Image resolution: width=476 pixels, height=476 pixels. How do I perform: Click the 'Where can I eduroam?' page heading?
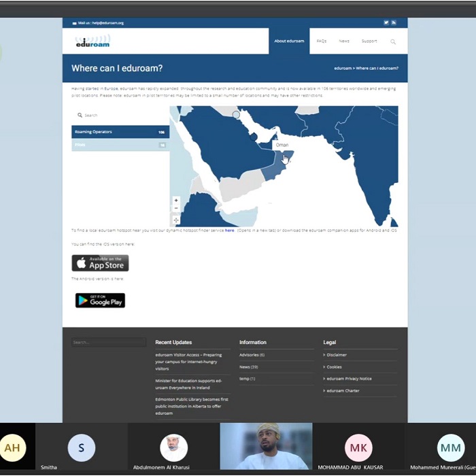click(117, 68)
